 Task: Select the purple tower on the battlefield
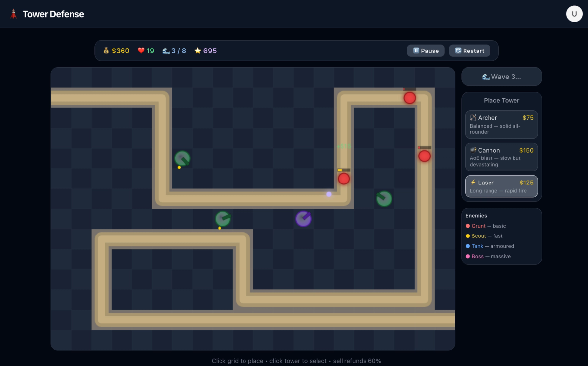(x=303, y=219)
